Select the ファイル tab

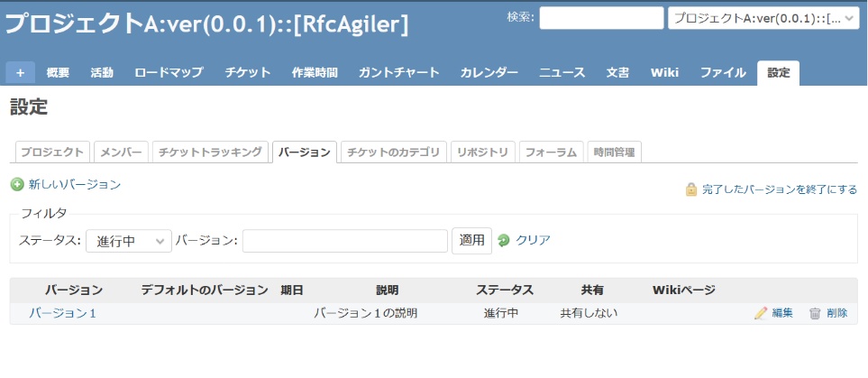pyautogui.click(x=723, y=72)
